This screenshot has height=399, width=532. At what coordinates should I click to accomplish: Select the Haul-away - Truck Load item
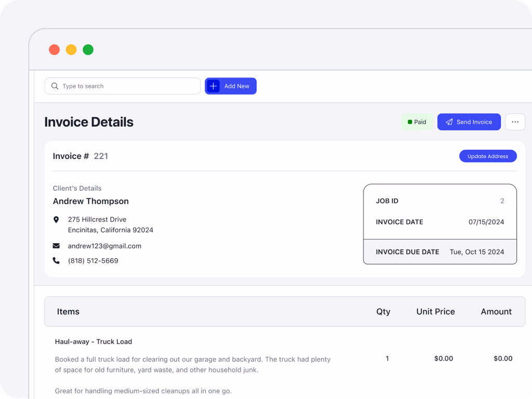point(94,341)
